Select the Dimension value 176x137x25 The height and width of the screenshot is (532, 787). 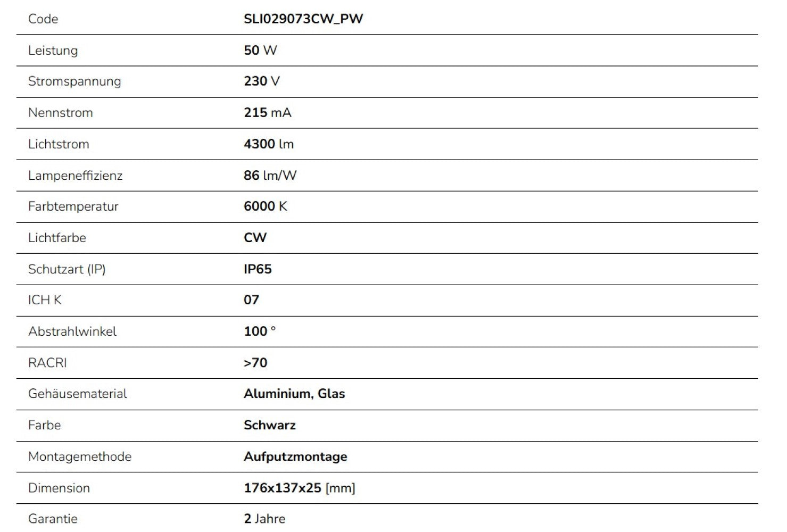[283, 488]
